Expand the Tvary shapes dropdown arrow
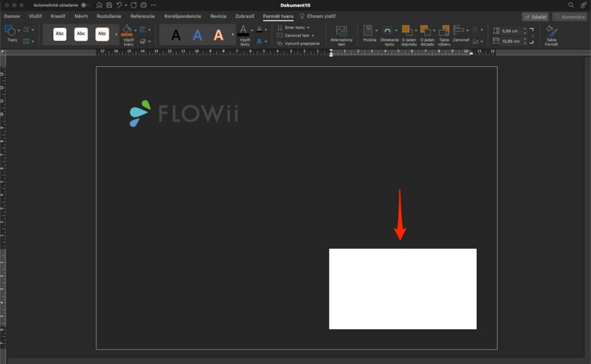 pyautogui.click(x=19, y=30)
